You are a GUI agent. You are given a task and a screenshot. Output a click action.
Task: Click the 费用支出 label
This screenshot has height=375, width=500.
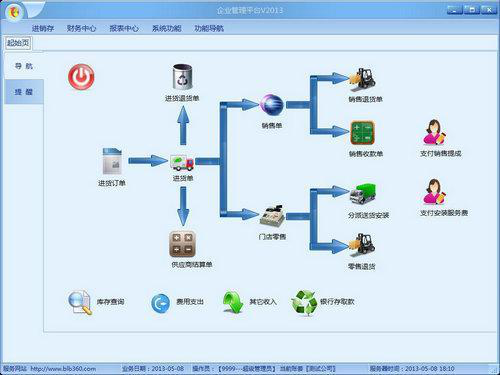click(x=190, y=302)
